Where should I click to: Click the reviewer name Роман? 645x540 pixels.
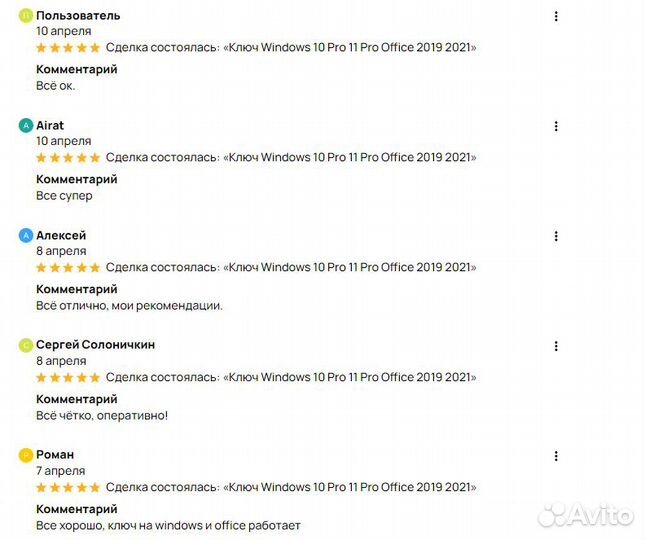tap(55, 455)
